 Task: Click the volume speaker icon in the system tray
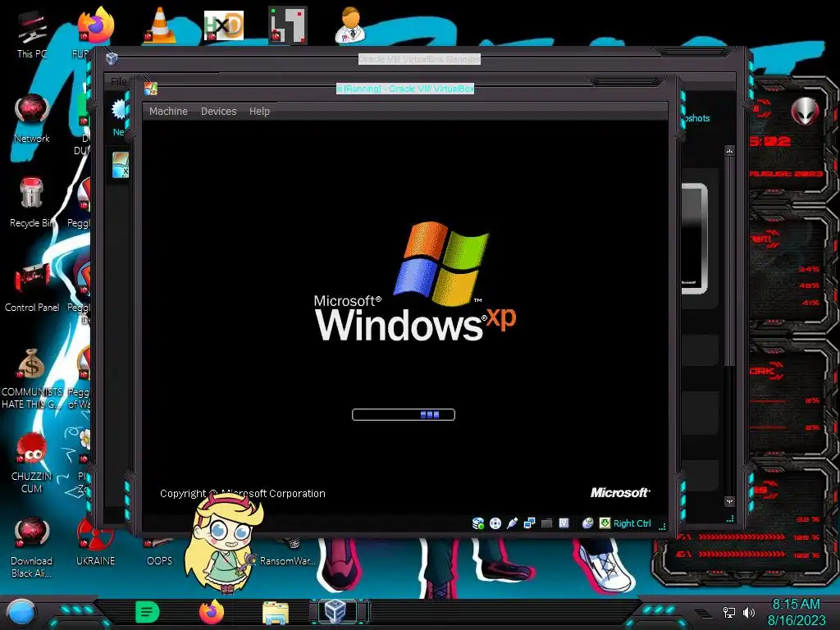pos(748,612)
